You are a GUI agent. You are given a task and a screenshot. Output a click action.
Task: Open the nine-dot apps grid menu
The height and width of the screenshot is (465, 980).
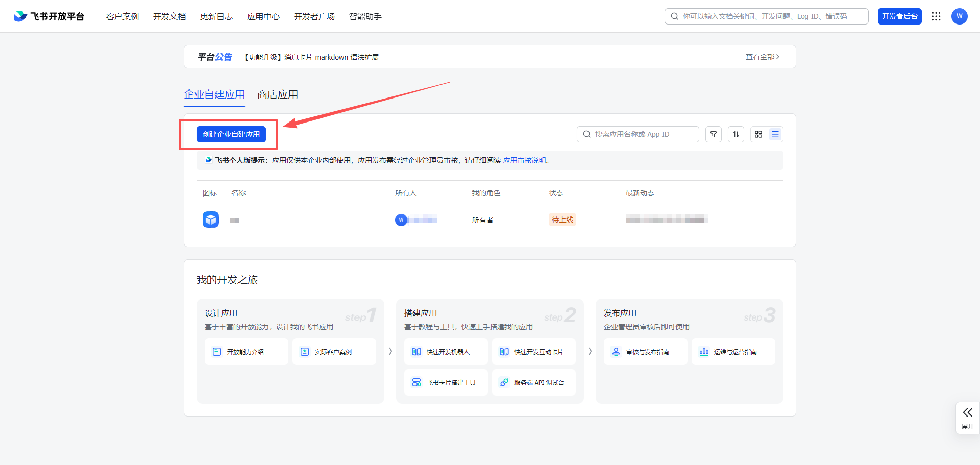(x=936, y=16)
